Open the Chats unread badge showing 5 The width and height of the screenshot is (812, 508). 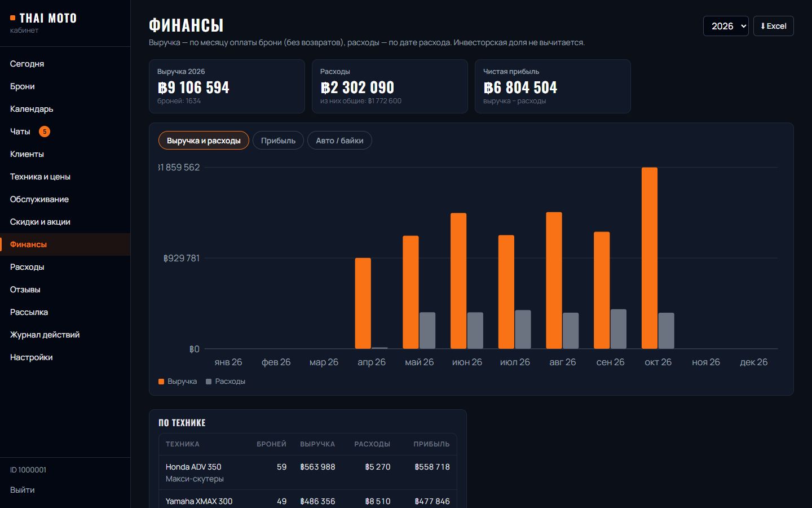[45, 132]
